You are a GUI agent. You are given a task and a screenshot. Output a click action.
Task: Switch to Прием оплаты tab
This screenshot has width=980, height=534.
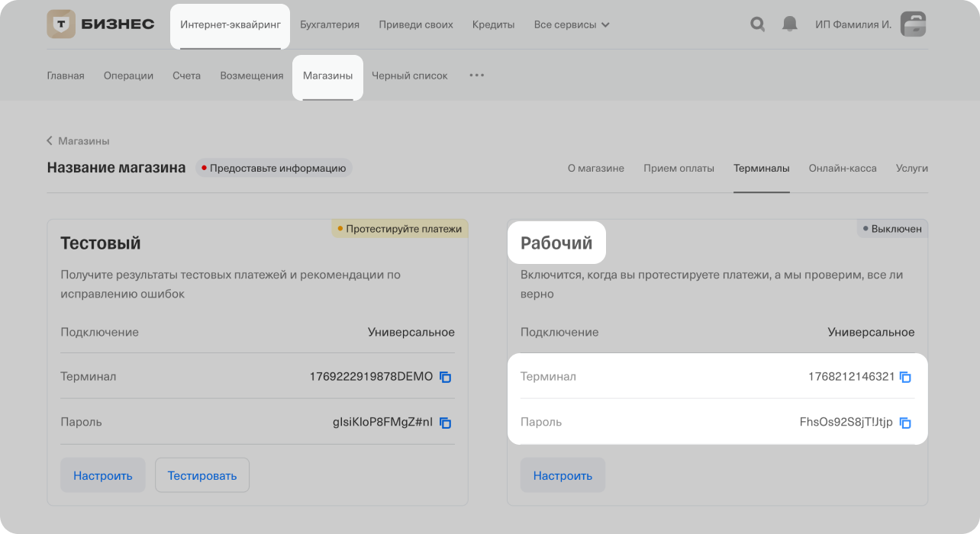point(679,168)
